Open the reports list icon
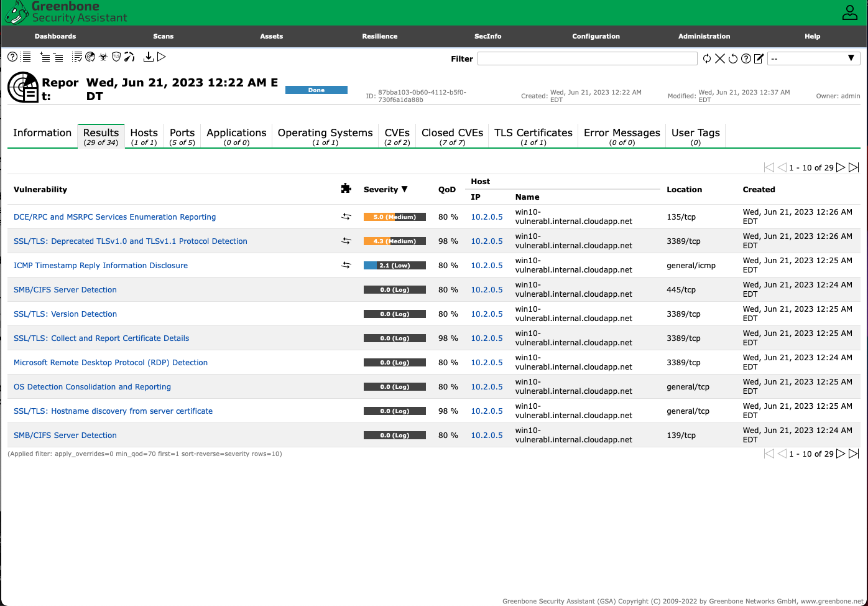This screenshot has width=868, height=606. pos(26,57)
